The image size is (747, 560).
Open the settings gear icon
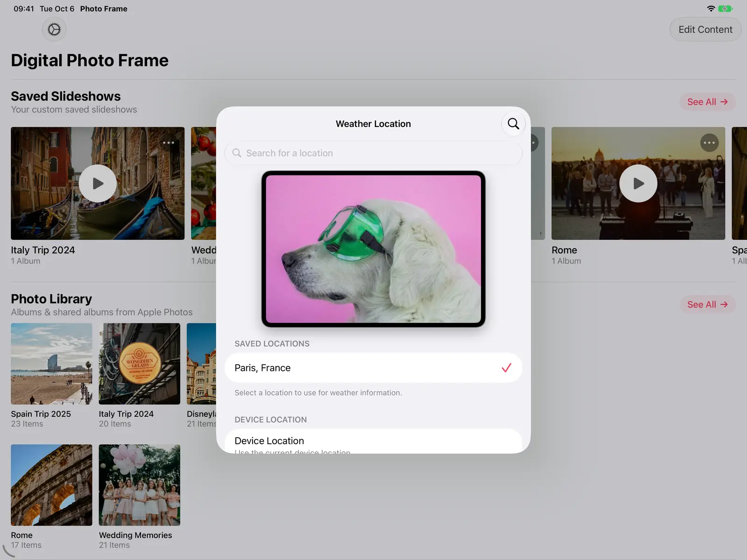tap(54, 29)
